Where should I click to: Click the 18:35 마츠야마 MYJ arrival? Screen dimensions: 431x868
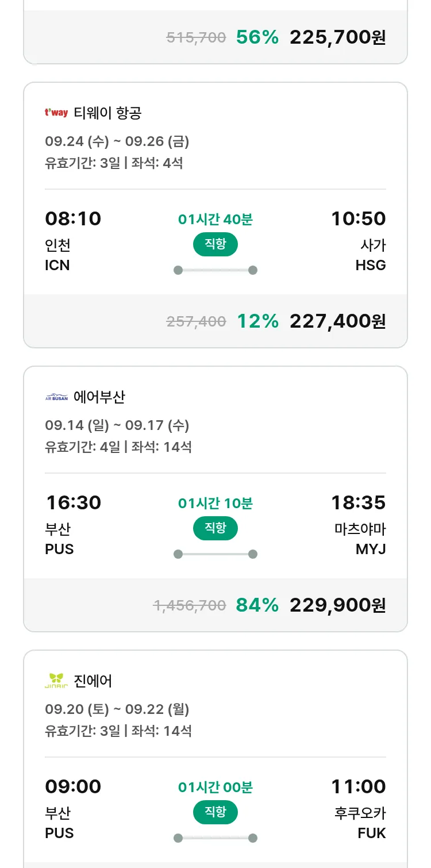(x=359, y=524)
